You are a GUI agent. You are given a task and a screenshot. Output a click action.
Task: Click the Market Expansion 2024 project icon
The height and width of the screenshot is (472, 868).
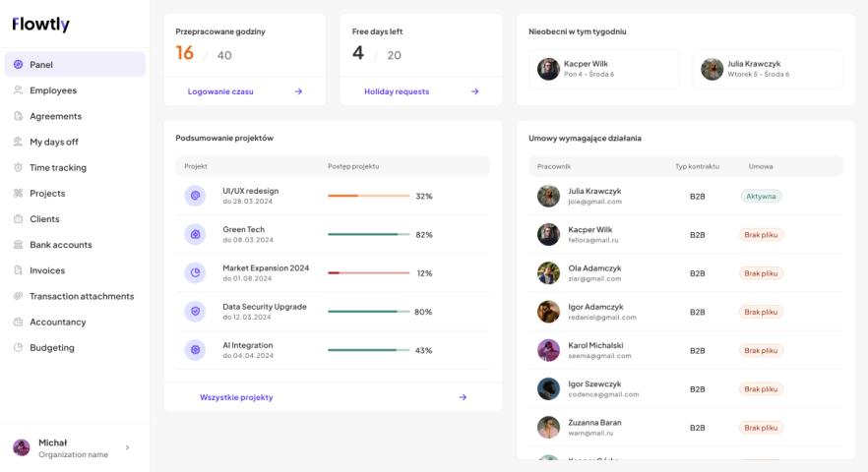(195, 272)
